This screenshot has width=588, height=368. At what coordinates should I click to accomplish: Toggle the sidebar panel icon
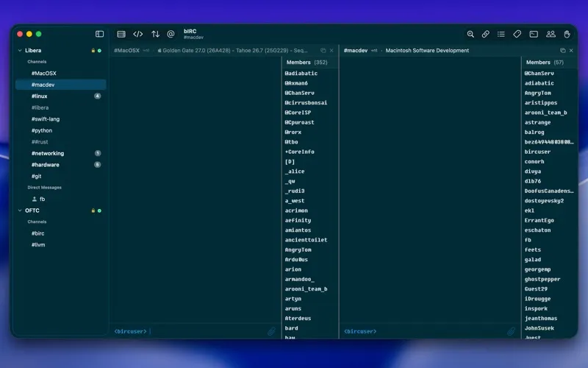tap(99, 34)
